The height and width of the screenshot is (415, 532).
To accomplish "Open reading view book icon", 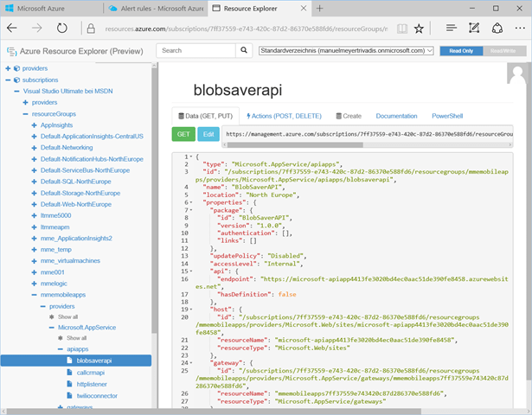I will pyautogui.click(x=402, y=29).
